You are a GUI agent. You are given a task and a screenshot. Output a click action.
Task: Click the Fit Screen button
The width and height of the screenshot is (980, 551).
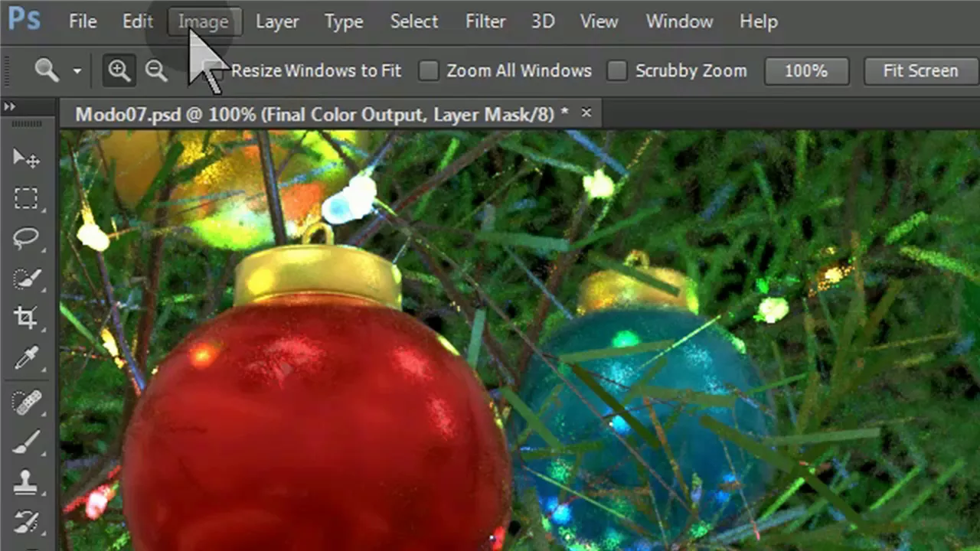click(x=921, y=70)
